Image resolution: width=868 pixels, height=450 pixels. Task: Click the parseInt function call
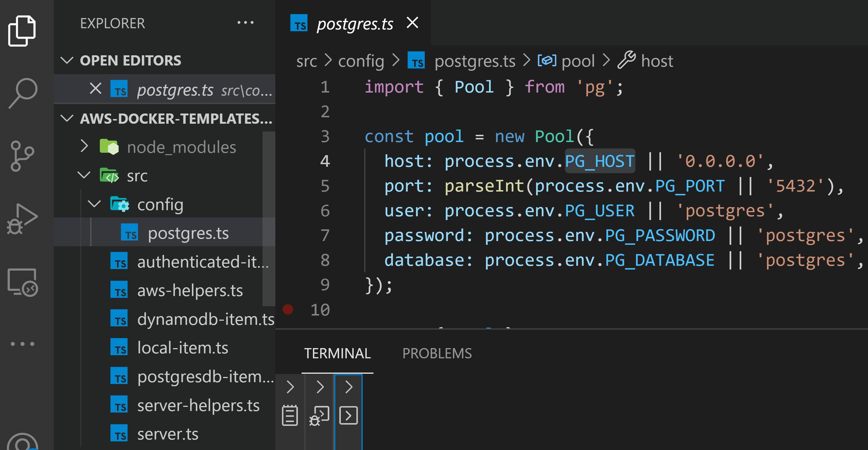(484, 186)
